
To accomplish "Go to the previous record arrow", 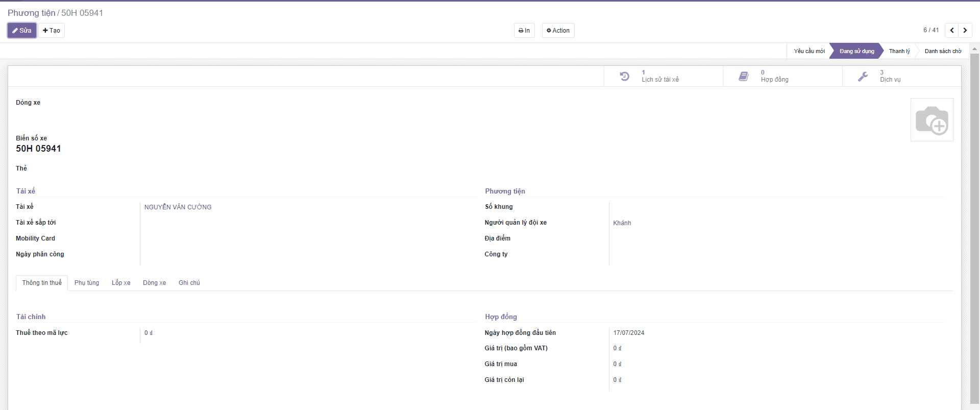I will click(x=952, y=31).
